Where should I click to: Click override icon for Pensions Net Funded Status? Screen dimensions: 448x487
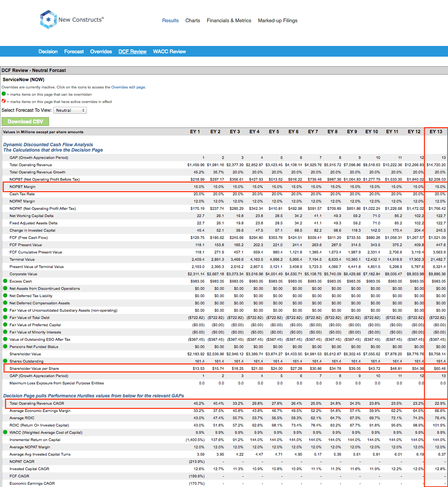pyautogui.click(x=5, y=346)
